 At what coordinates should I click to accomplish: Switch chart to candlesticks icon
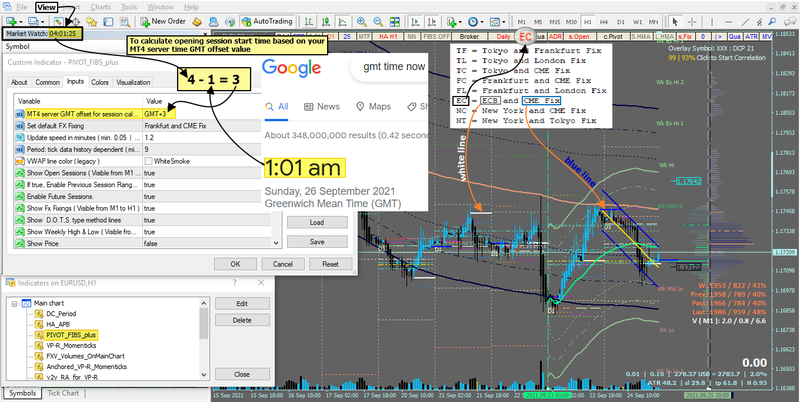pyautogui.click(x=326, y=21)
